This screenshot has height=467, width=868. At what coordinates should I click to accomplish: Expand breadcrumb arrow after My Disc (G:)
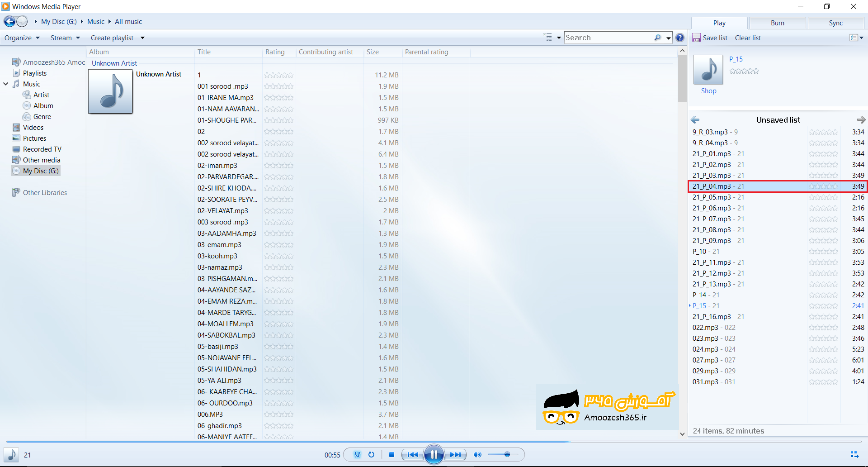point(82,22)
